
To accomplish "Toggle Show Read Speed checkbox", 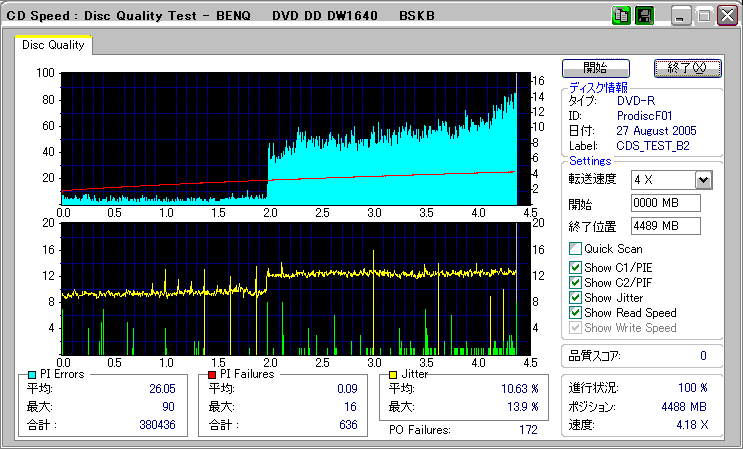I will pyautogui.click(x=575, y=313).
